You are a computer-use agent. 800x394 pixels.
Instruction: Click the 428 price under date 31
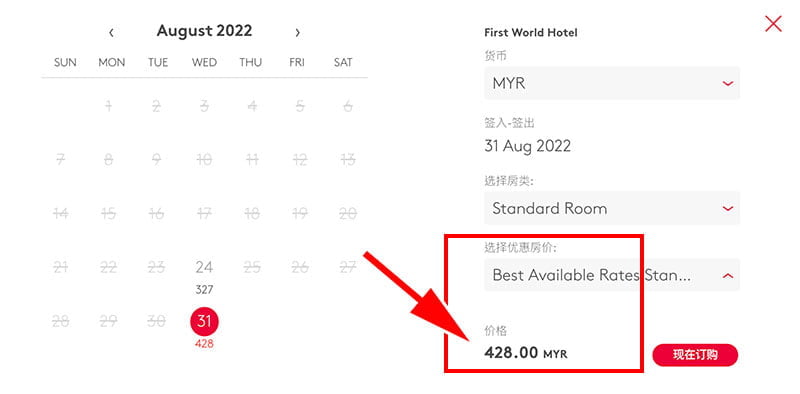pyautogui.click(x=204, y=344)
